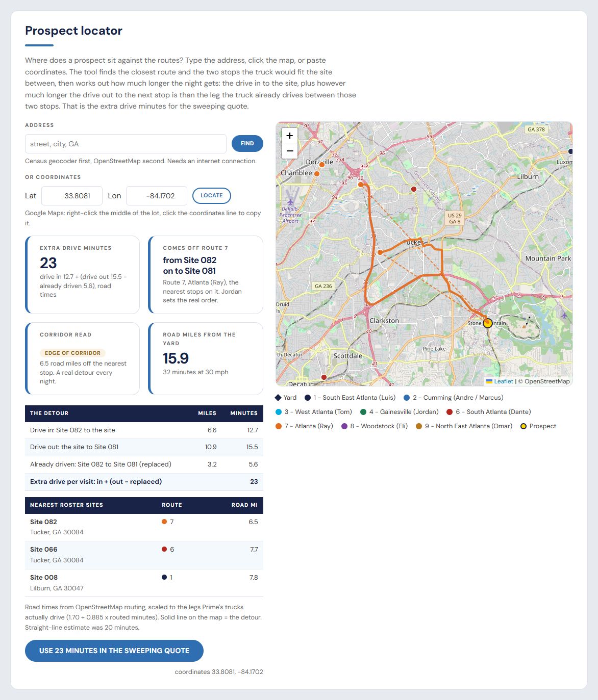The width and height of the screenshot is (598, 700).
Task: Click the 'Drive out: the site to Site 081' row
Action: pos(144,447)
